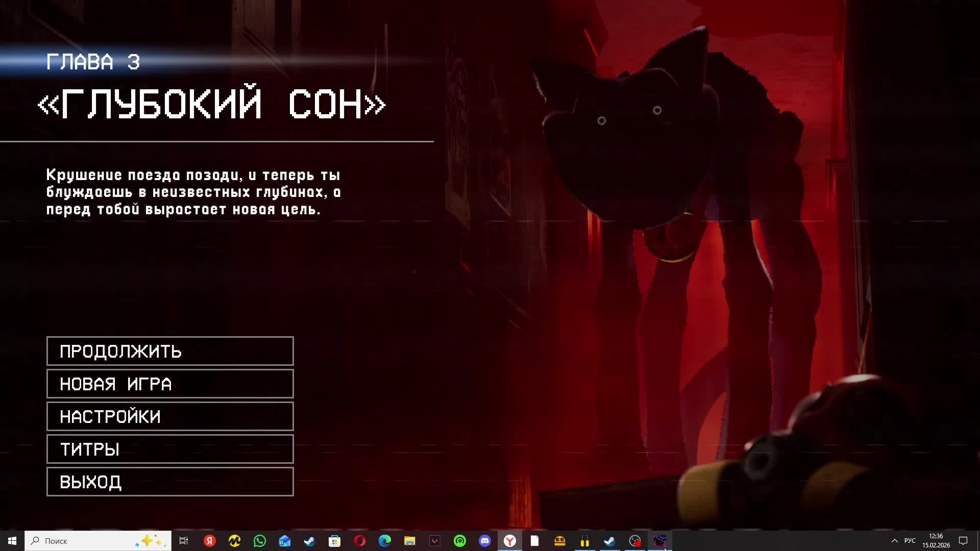This screenshot has width=980, height=551.
Task: Open the Valorant taskbar icon
Action: (435, 541)
